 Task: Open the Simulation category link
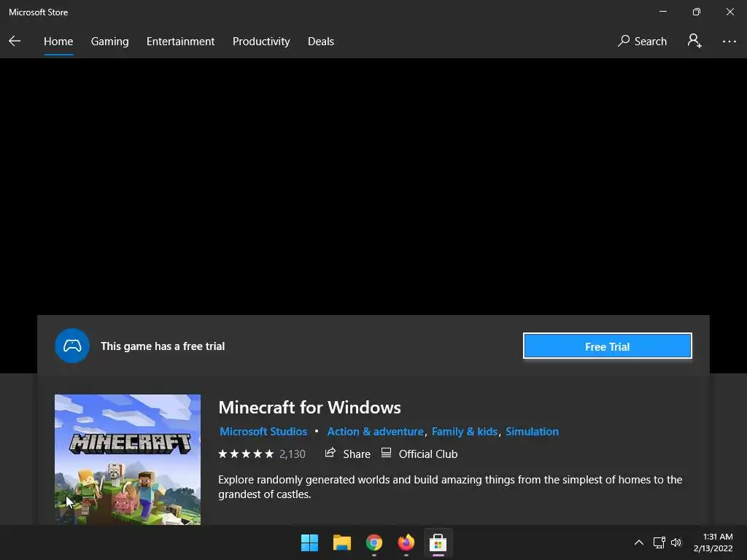coord(532,432)
